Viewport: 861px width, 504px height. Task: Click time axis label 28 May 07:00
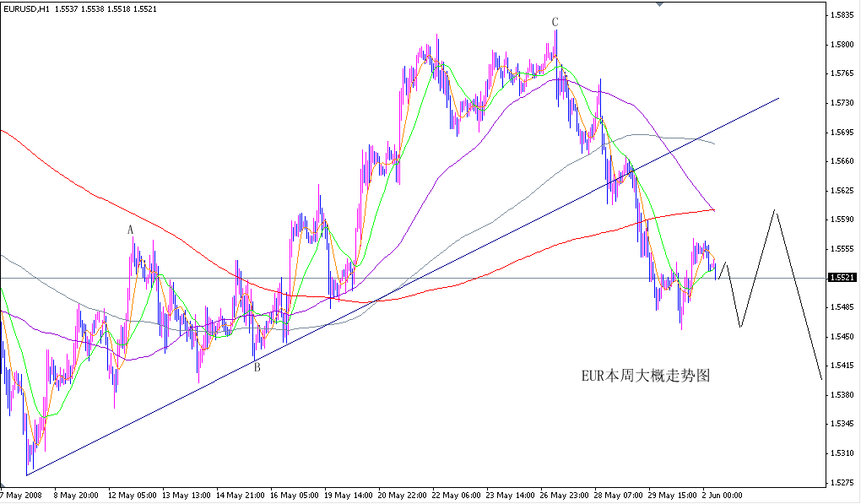pos(619,496)
